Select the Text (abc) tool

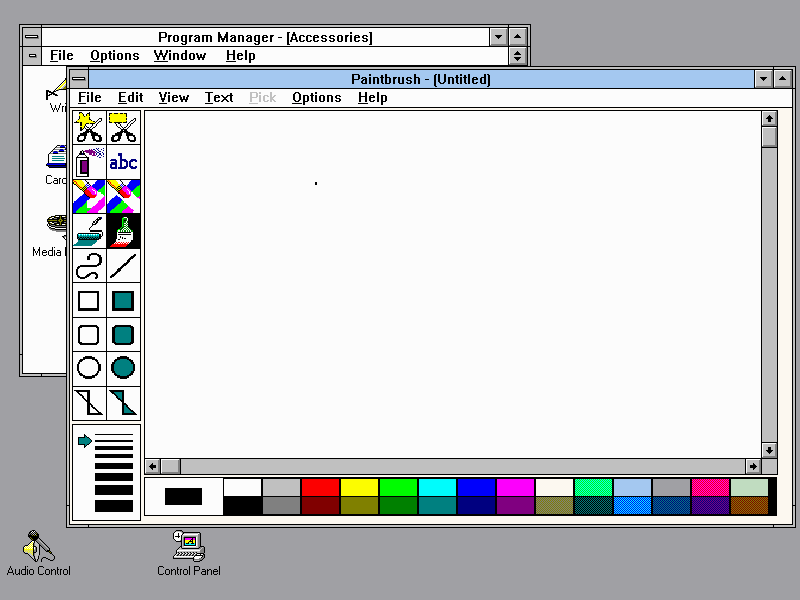pos(123,162)
